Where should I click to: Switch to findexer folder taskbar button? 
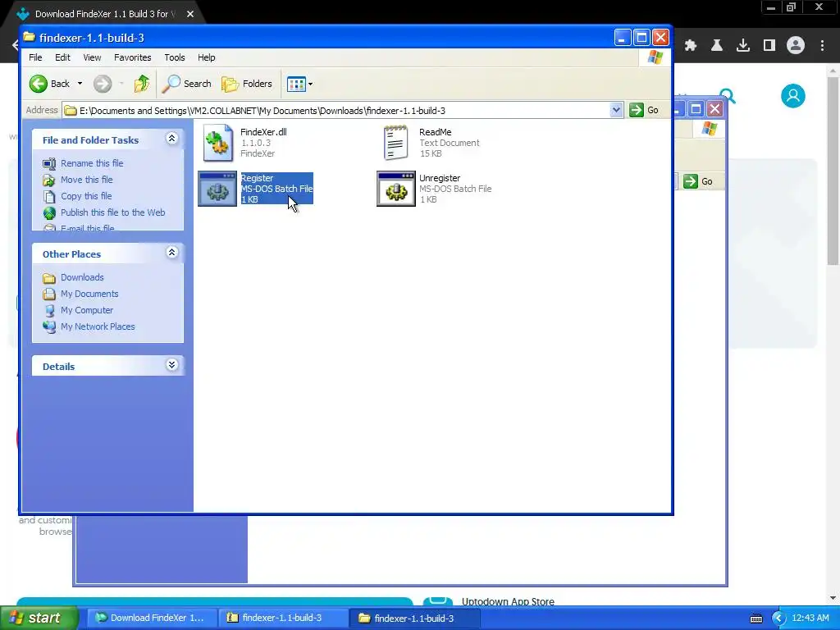414,618
